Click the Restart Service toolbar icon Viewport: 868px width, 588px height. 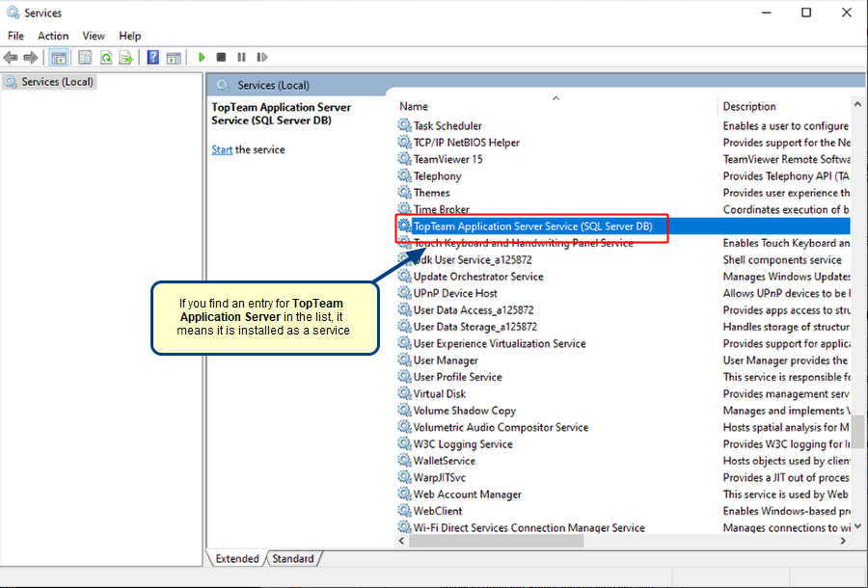click(x=261, y=57)
